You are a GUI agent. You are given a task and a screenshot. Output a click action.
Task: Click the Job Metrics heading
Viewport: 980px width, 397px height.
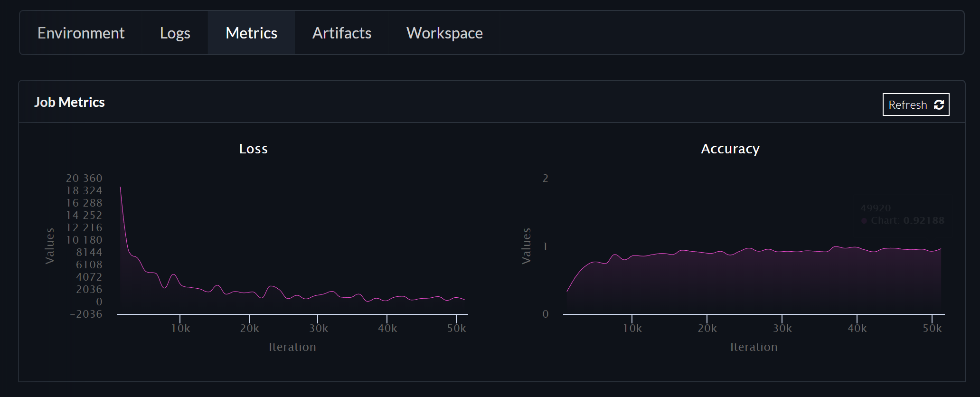point(69,102)
